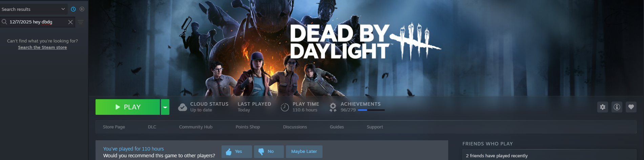644x160 pixels.
Task: Go to the Community Hub tab
Action: [196, 127]
